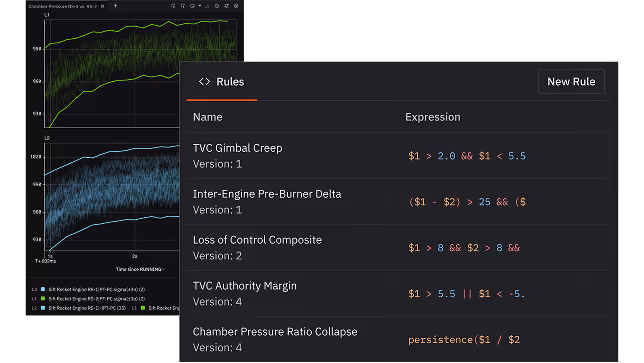The image size is (644, 363).
Task: Expand the small caret in chart toolbar
Action: (200, 6)
